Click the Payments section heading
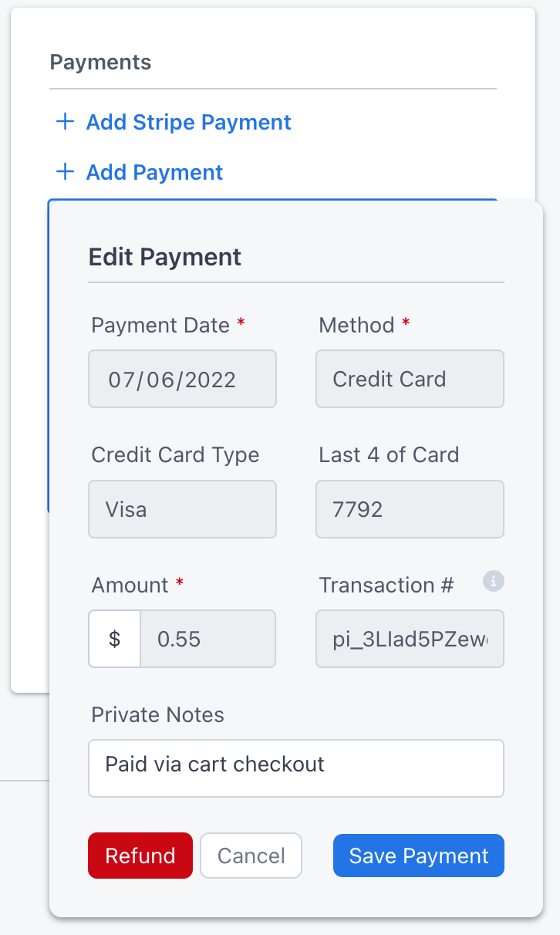Viewport: 560px width, 935px height. point(100,62)
